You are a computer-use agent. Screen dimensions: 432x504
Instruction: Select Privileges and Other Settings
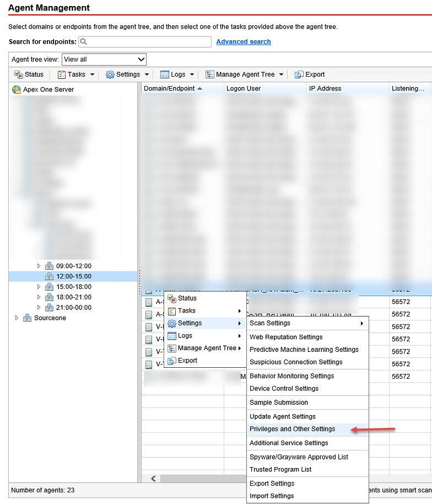click(292, 429)
